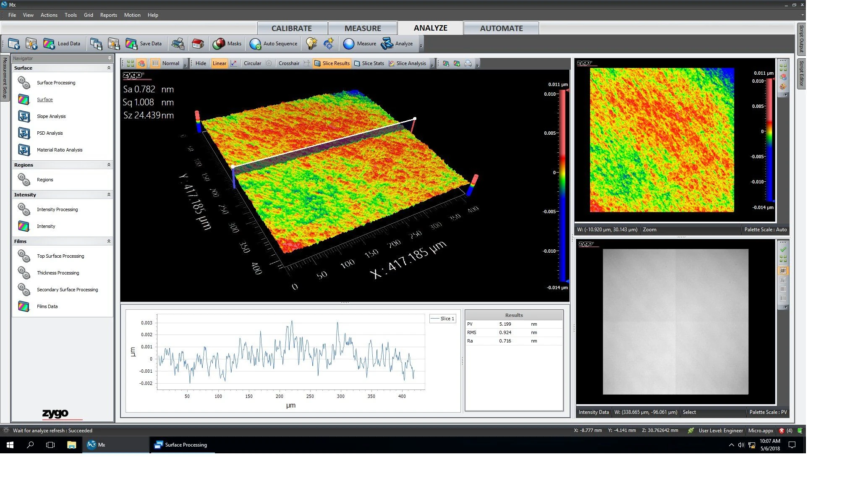Click the light bulb with star icon
The width and height of the screenshot is (868, 502).
click(x=311, y=44)
